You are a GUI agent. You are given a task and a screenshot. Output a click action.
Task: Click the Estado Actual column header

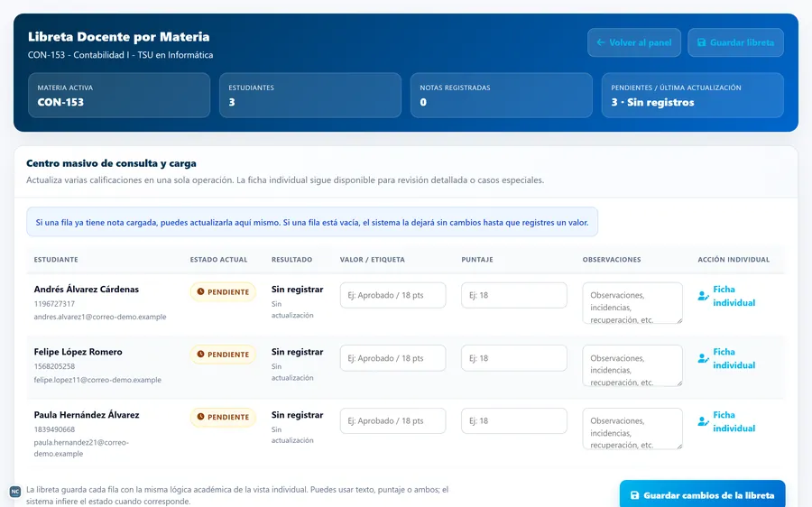(218, 260)
